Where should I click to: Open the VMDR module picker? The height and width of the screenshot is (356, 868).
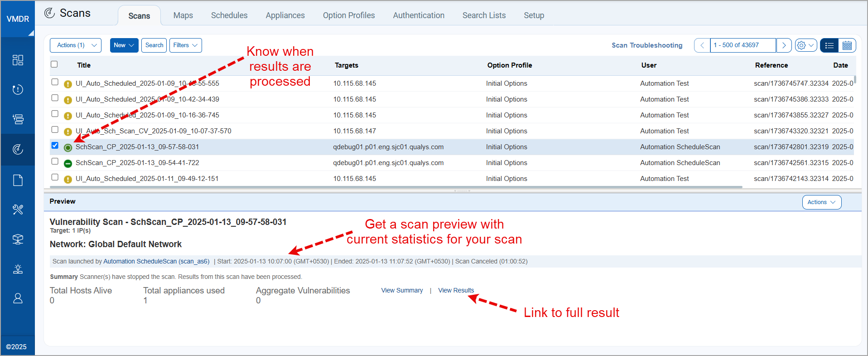[18, 19]
